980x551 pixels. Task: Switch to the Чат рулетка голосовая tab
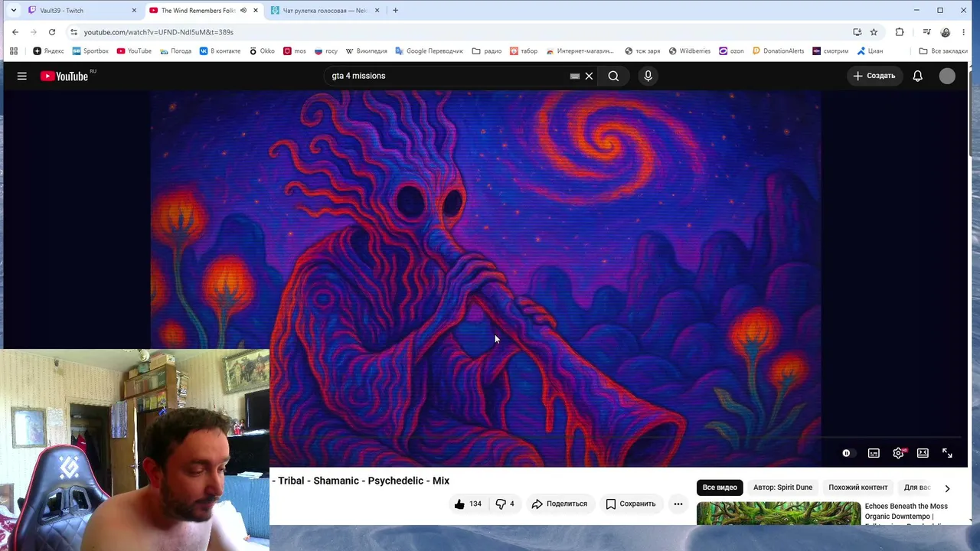[x=325, y=11]
